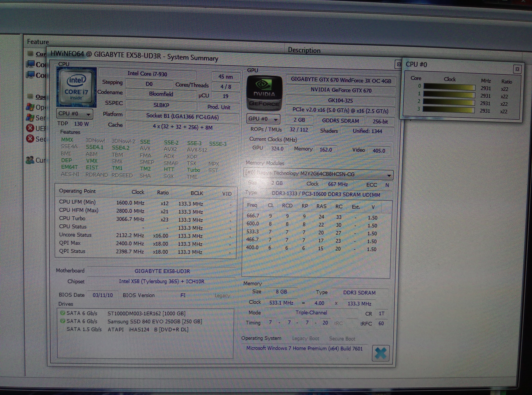
Task: Click Core 1 clock bar
Action: (449, 95)
